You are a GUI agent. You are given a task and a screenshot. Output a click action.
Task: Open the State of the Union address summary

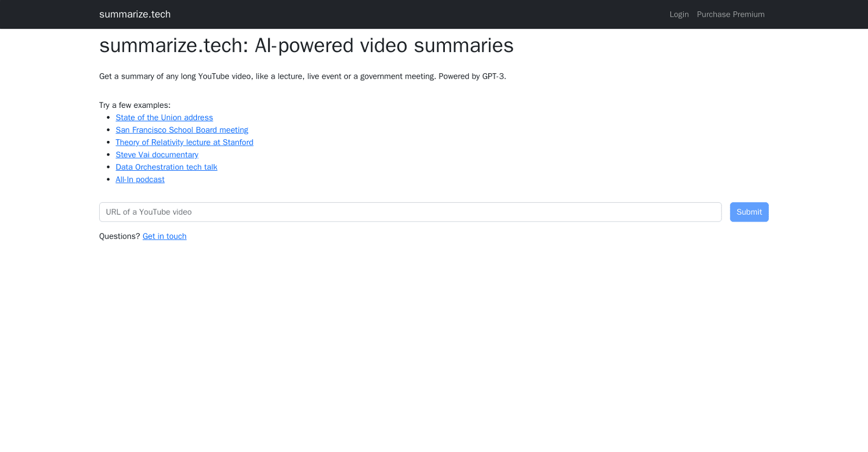pyautogui.click(x=164, y=118)
